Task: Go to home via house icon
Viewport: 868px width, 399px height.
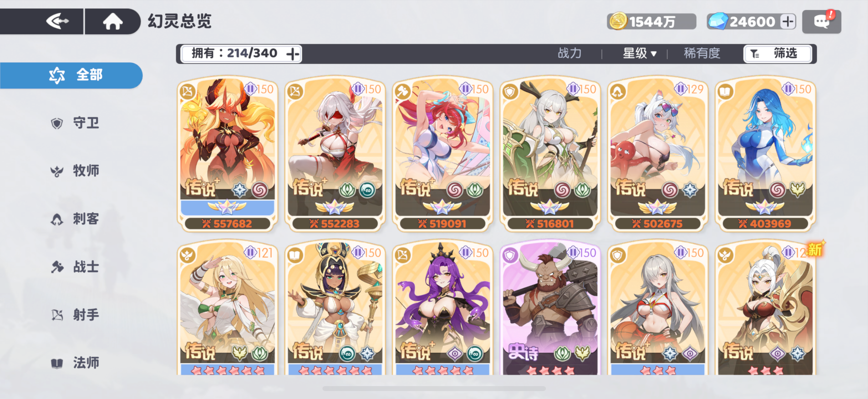Action: tap(113, 22)
